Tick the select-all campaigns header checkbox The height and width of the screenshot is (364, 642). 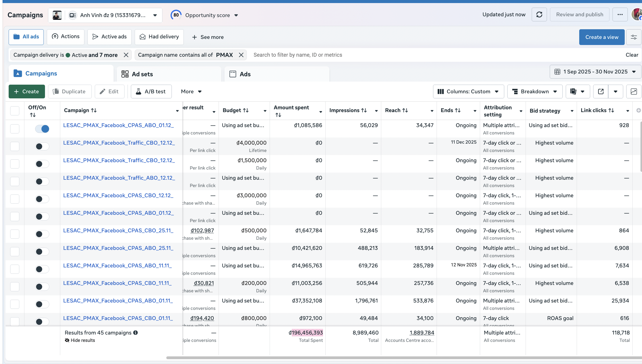coord(15,111)
